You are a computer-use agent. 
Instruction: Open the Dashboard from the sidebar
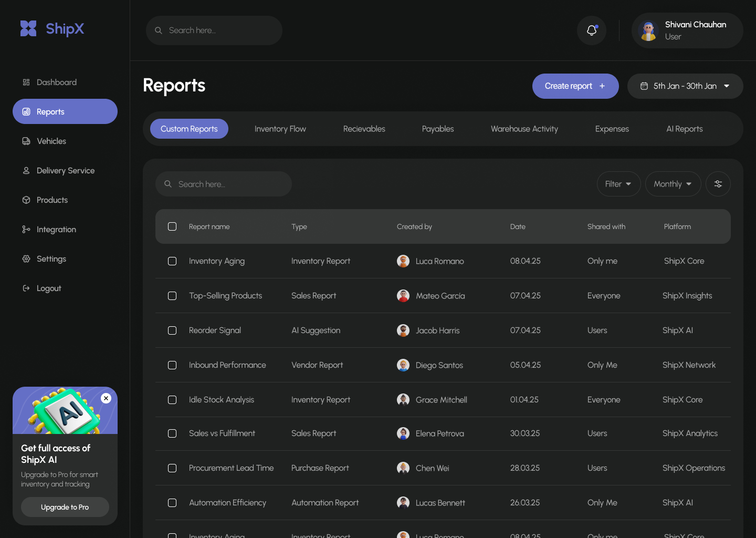[x=56, y=82]
